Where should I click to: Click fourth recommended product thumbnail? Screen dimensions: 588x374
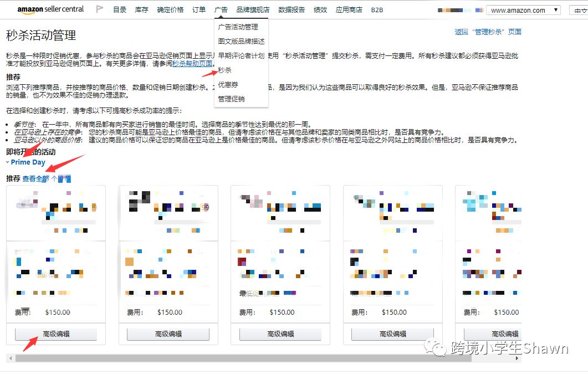tap(364, 202)
